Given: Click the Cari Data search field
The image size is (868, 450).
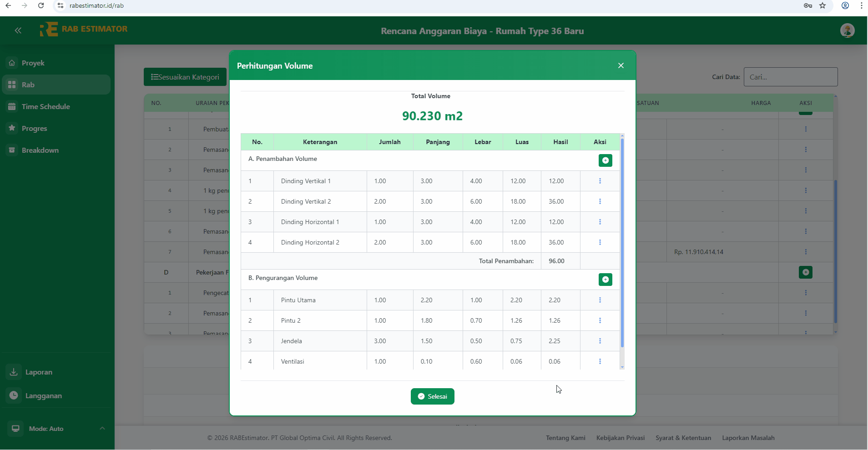Looking at the screenshot, I should pos(790,77).
